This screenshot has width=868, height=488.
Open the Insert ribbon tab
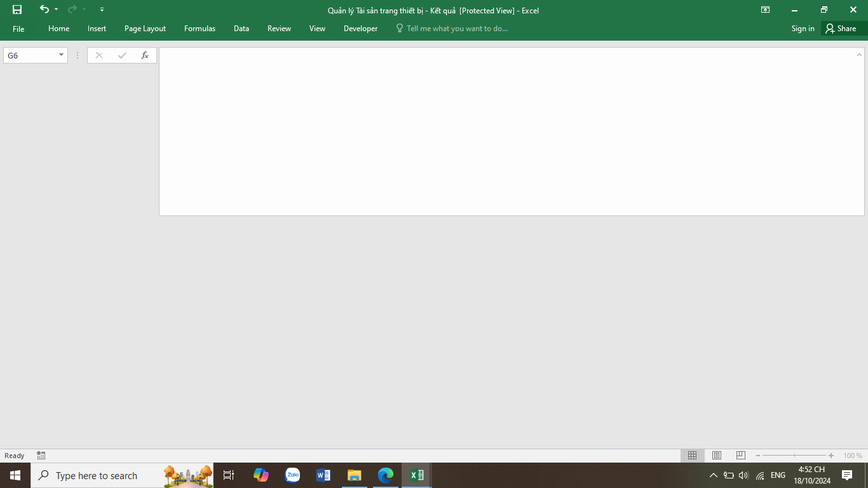click(x=97, y=29)
